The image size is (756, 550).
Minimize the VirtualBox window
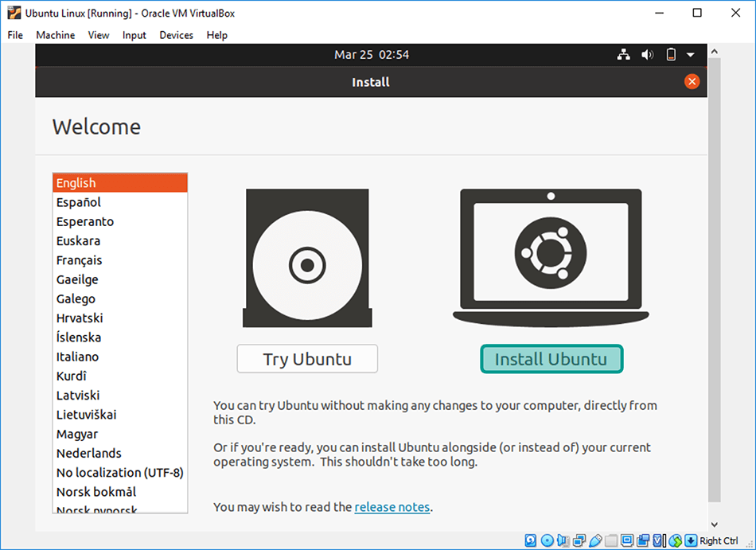point(660,13)
